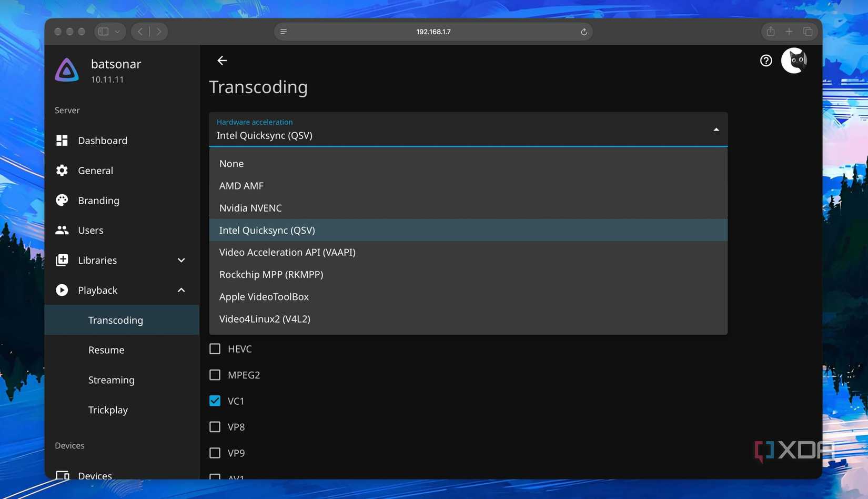Image resolution: width=868 pixels, height=499 pixels.
Task: Click the Devices monitor icon
Action: coord(62,475)
